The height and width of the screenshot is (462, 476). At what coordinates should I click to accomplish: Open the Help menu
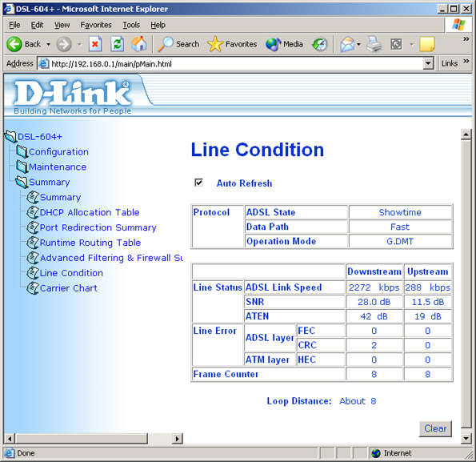coord(158,25)
